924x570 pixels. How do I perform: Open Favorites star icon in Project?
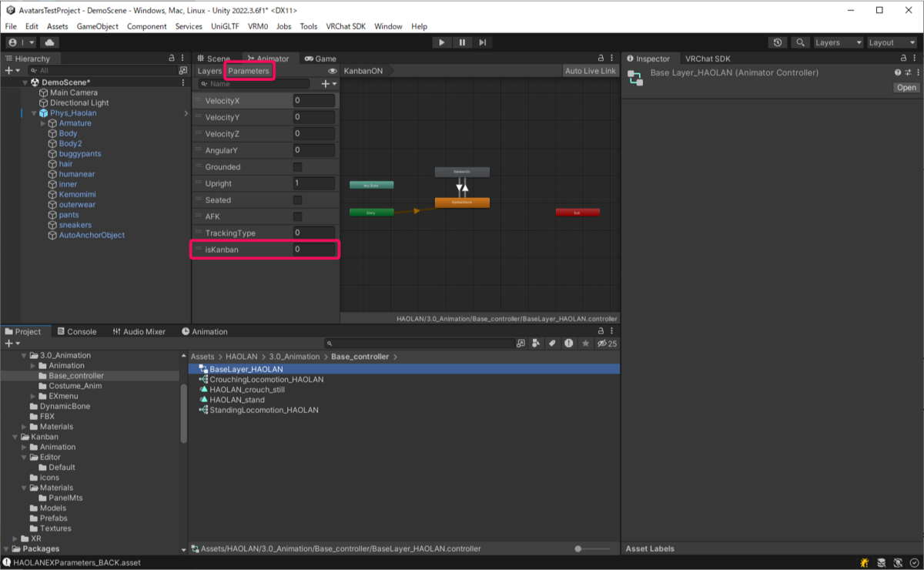(x=586, y=344)
